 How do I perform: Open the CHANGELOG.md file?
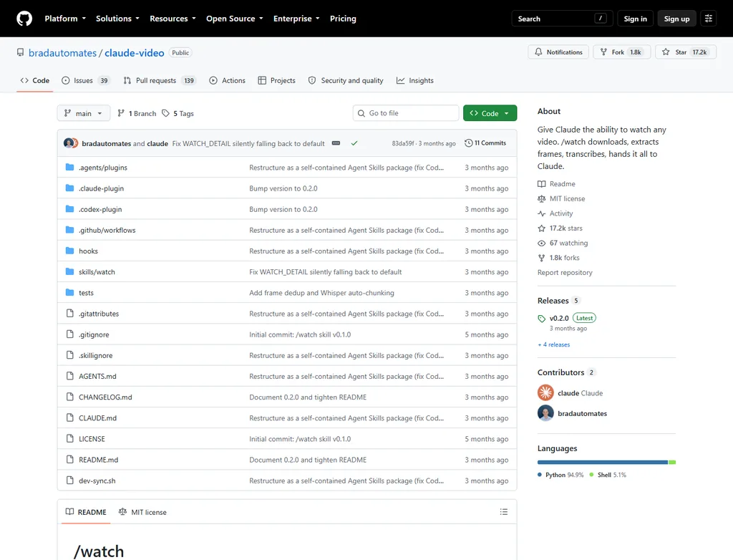[105, 397]
